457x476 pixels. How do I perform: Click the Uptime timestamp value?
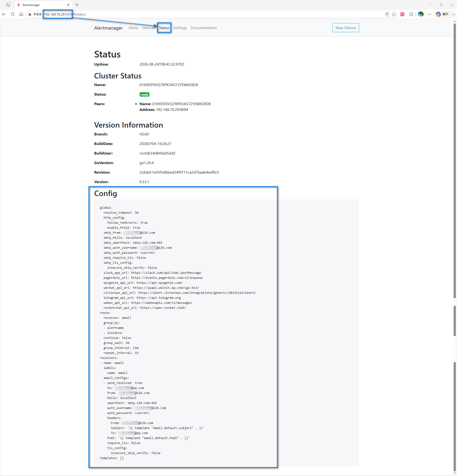162,64
